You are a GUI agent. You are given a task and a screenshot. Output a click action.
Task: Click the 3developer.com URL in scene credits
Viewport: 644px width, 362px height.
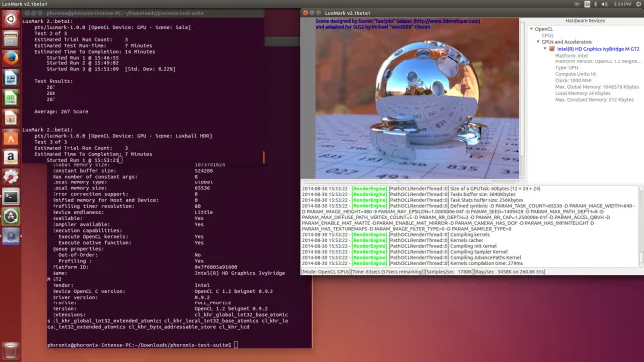(x=447, y=21)
